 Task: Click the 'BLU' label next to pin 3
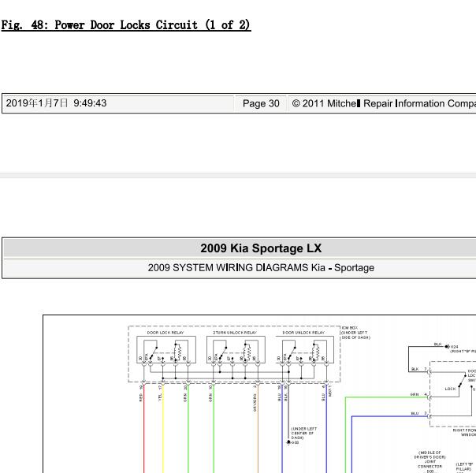click(415, 414)
